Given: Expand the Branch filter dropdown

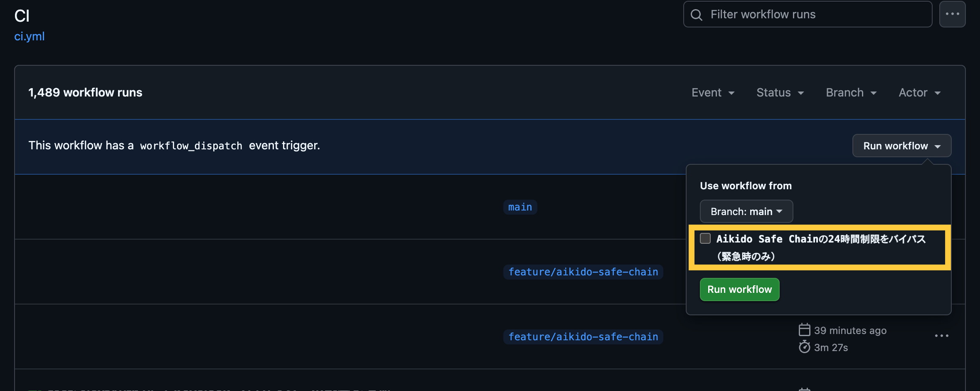Looking at the screenshot, I should coord(851,93).
